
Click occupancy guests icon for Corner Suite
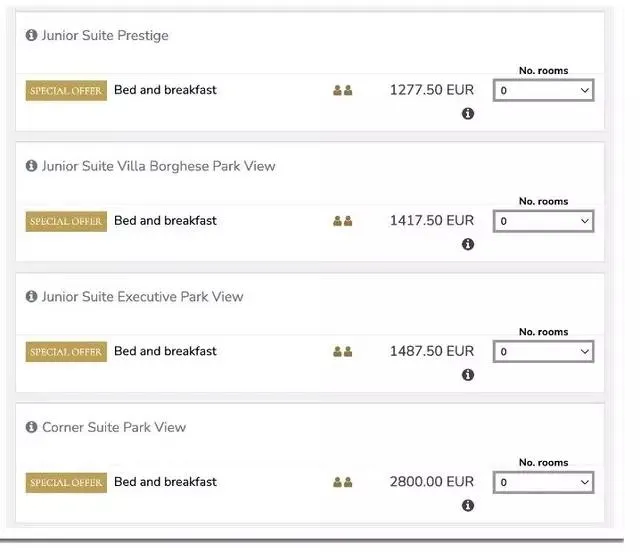pos(342,482)
